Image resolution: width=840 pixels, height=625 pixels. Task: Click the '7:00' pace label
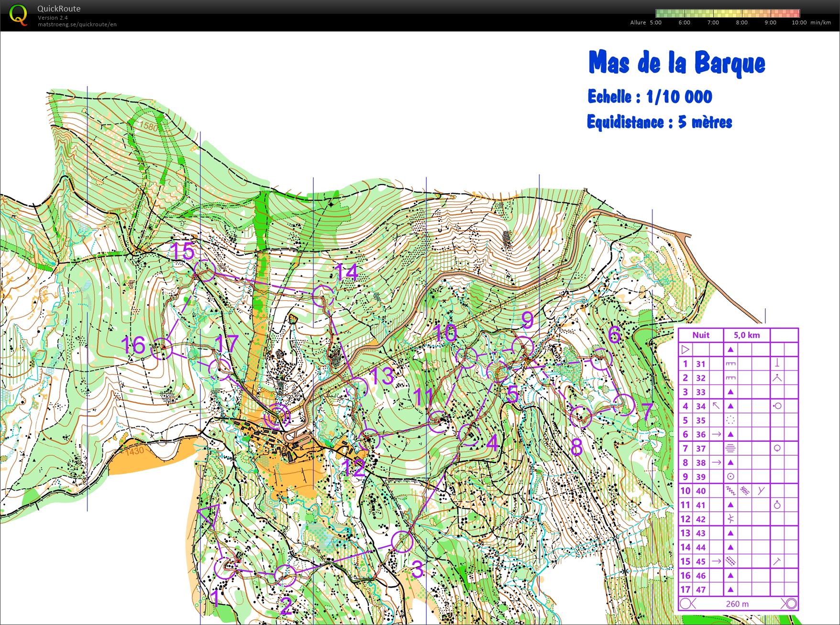point(713,22)
